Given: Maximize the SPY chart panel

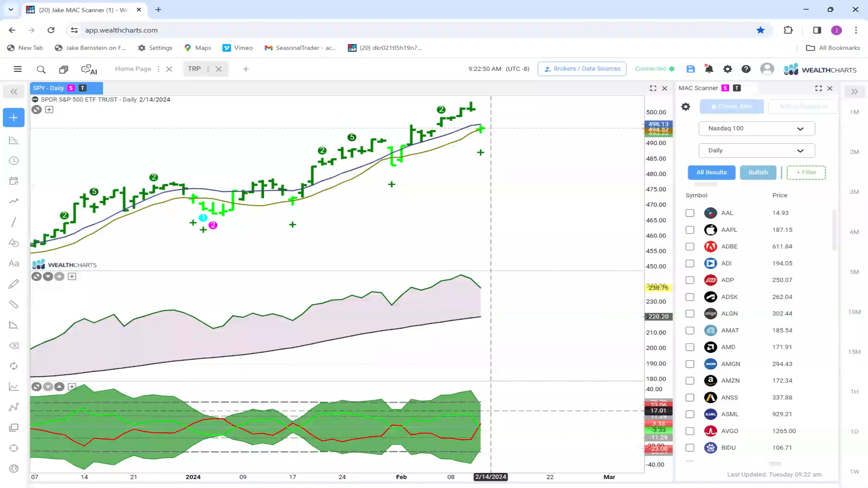Looking at the screenshot, I should (x=653, y=88).
